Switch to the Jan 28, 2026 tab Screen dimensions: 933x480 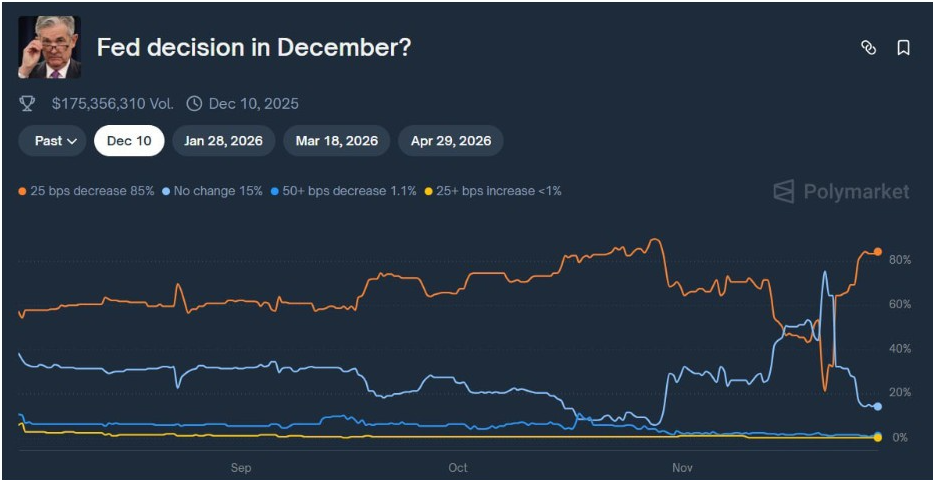pos(223,141)
